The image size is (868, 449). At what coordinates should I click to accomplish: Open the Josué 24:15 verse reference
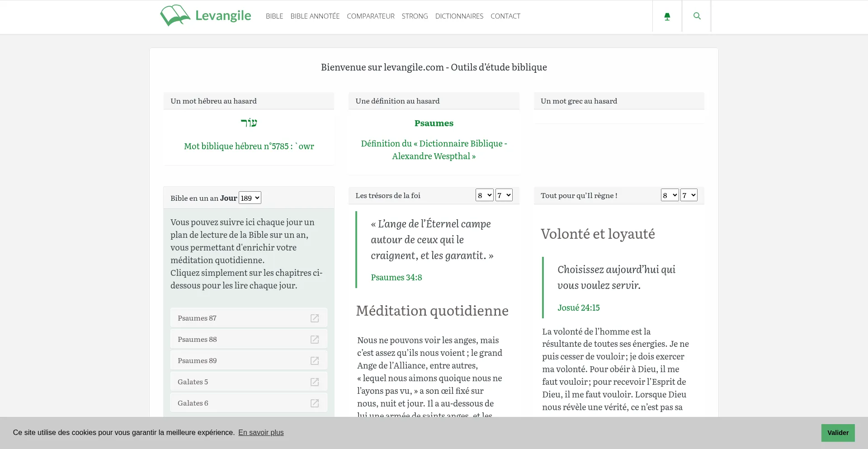click(579, 307)
